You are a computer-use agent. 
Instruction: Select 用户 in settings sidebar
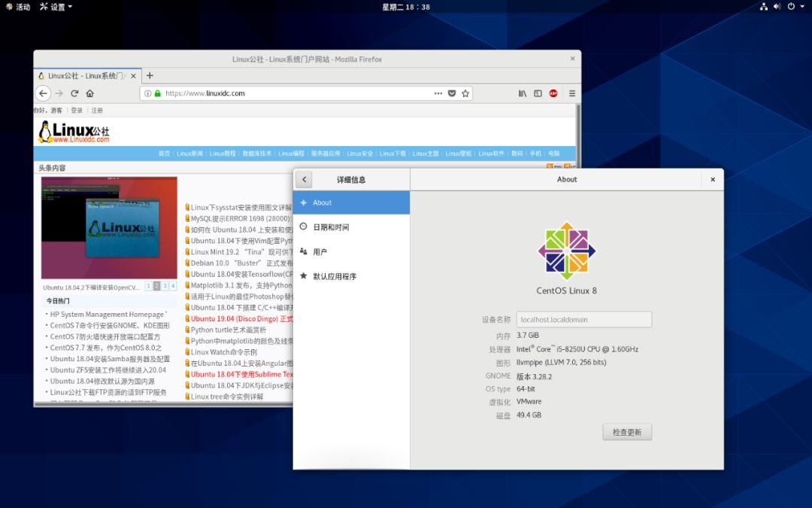351,252
